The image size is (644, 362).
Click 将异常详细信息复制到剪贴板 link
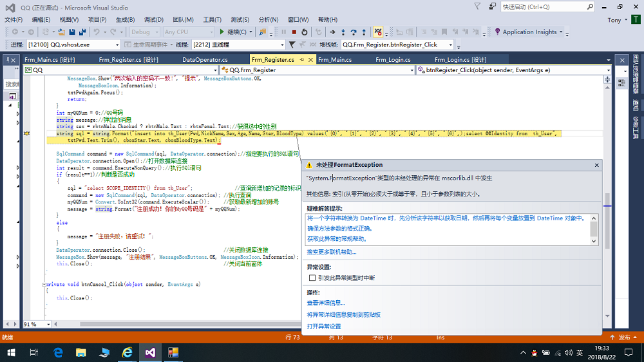click(x=344, y=315)
